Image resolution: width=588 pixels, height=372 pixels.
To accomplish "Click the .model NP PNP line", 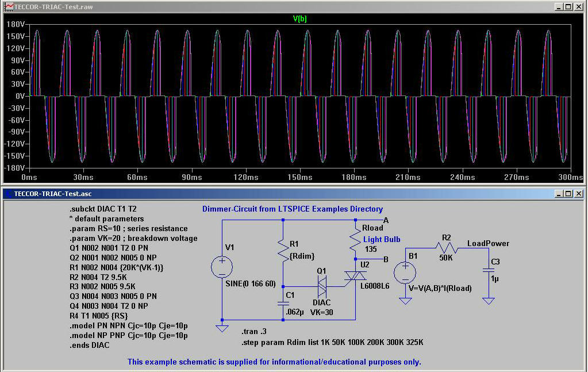I will tap(129, 335).
